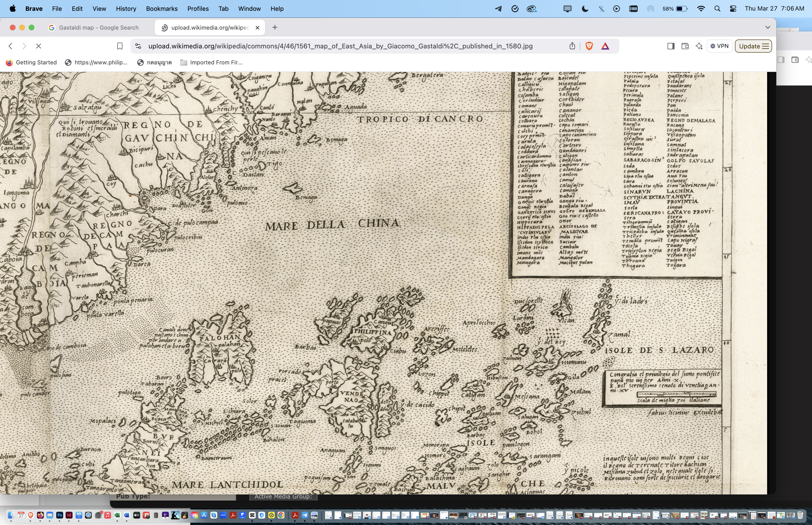Viewport: 812px width, 525px height.
Task: Bookmark this page
Action: [120, 46]
